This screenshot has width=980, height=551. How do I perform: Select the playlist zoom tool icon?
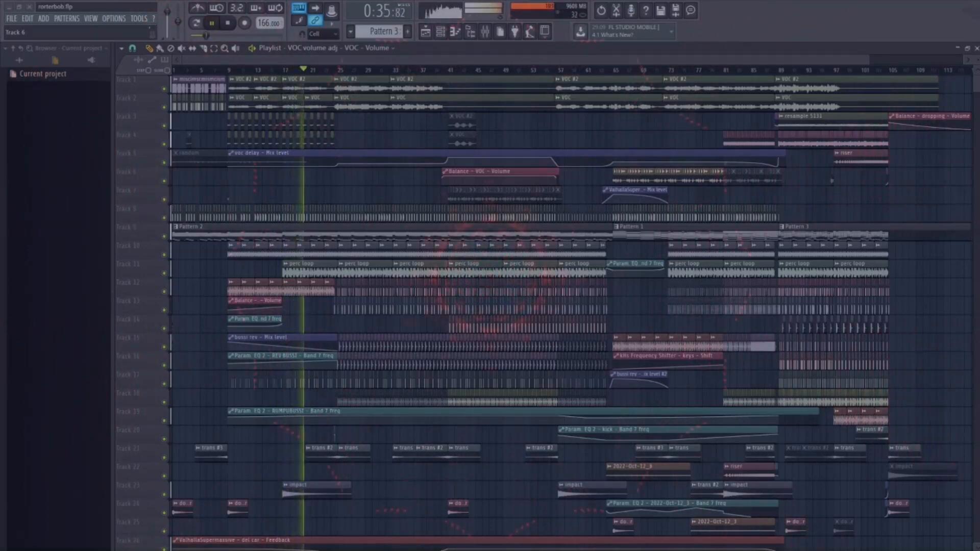225,48
